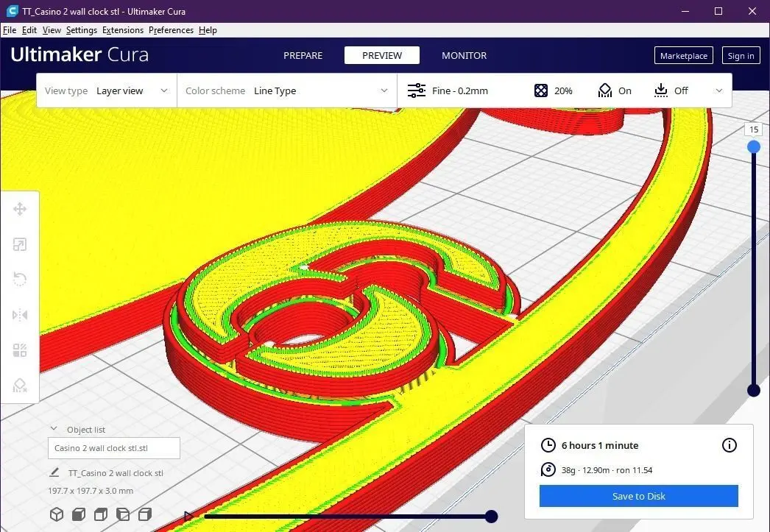Maximize the Cura window
Viewport: 770px width, 532px height.
pos(718,11)
